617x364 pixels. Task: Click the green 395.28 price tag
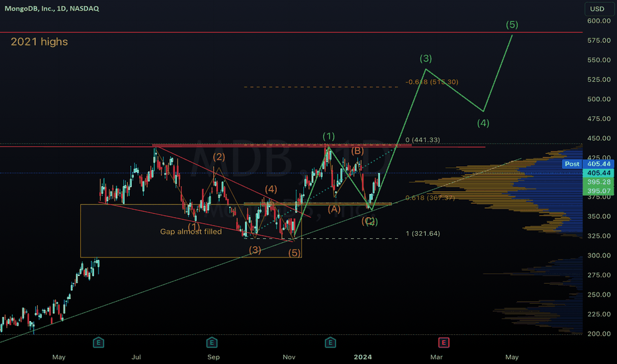[x=598, y=182]
